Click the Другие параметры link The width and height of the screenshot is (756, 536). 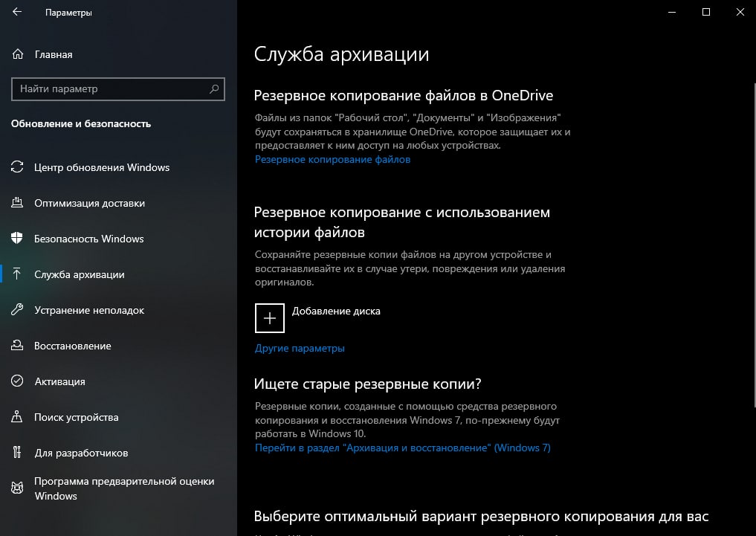pos(300,348)
